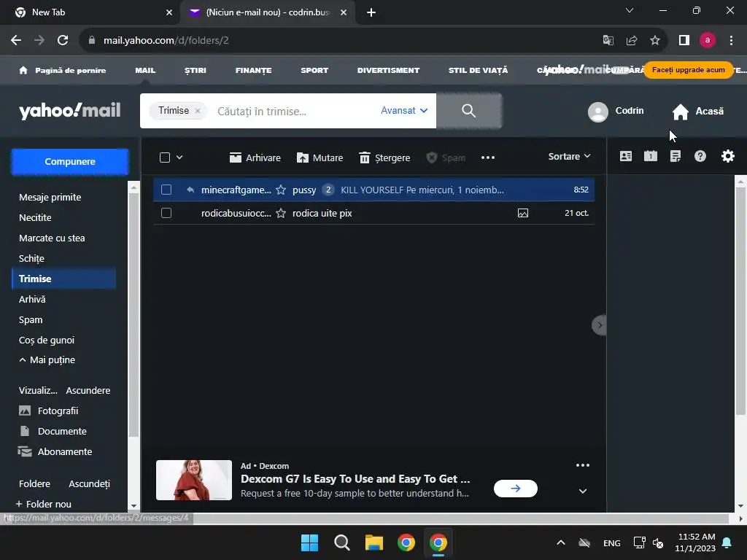This screenshot has height=560, width=747.
Task: Open the Necitite folder
Action: [35, 217]
